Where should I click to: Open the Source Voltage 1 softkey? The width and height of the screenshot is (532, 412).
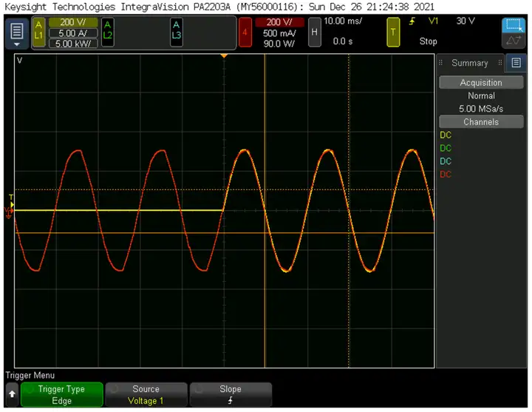pos(146,395)
